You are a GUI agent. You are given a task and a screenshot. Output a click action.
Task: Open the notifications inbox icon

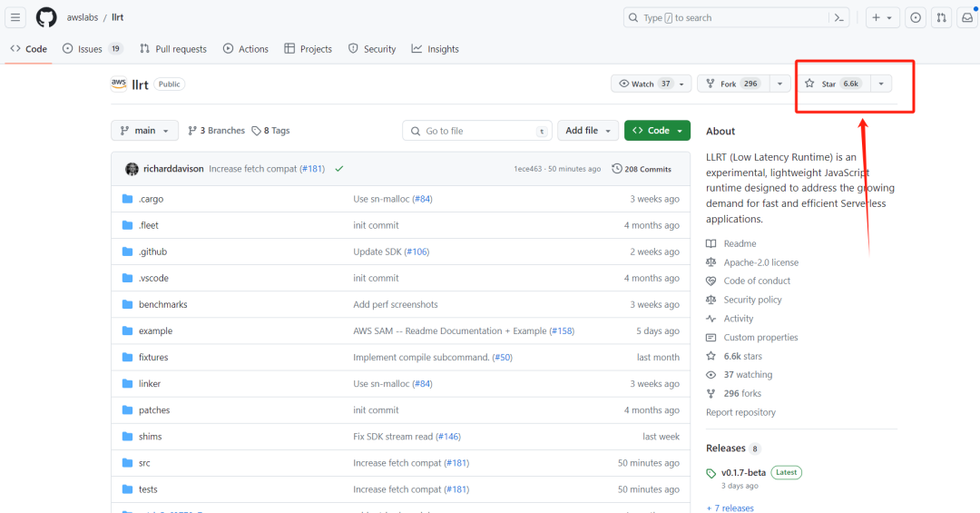click(x=967, y=17)
